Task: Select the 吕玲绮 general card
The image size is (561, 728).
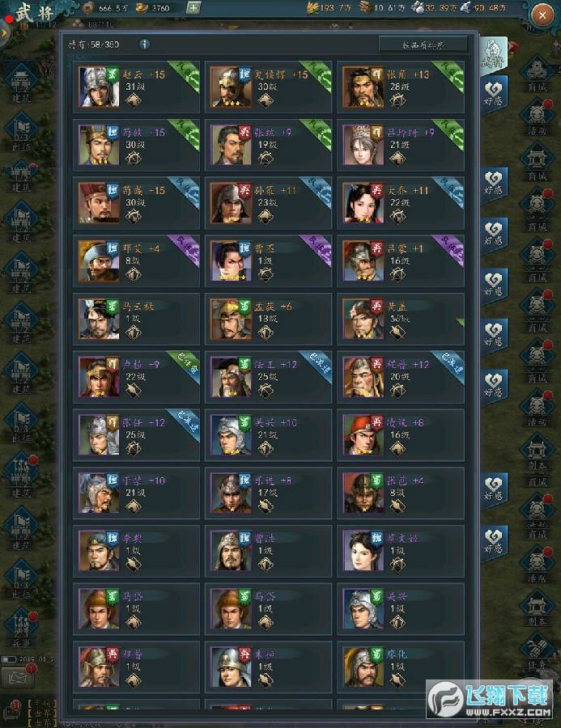Action: tap(400, 145)
